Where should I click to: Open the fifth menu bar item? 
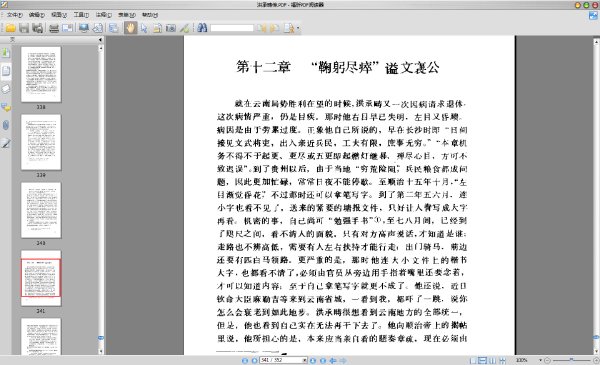(103, 15)
